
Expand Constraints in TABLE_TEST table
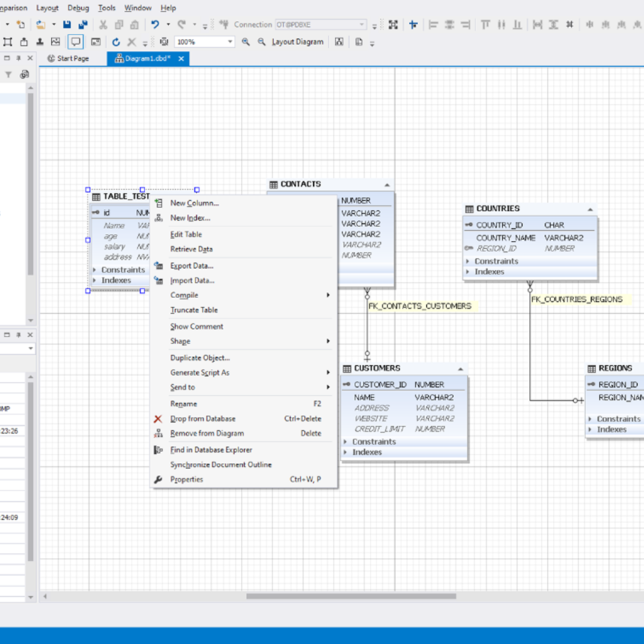click(94, 270)
